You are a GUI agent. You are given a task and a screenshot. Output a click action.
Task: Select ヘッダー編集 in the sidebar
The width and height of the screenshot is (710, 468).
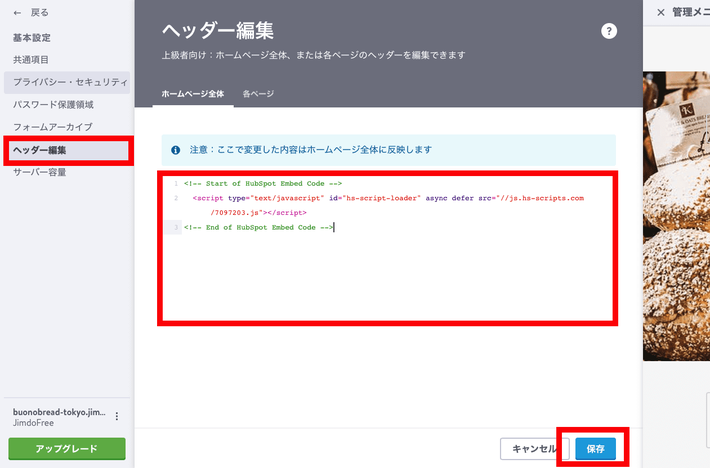click(x=67, y=150)
